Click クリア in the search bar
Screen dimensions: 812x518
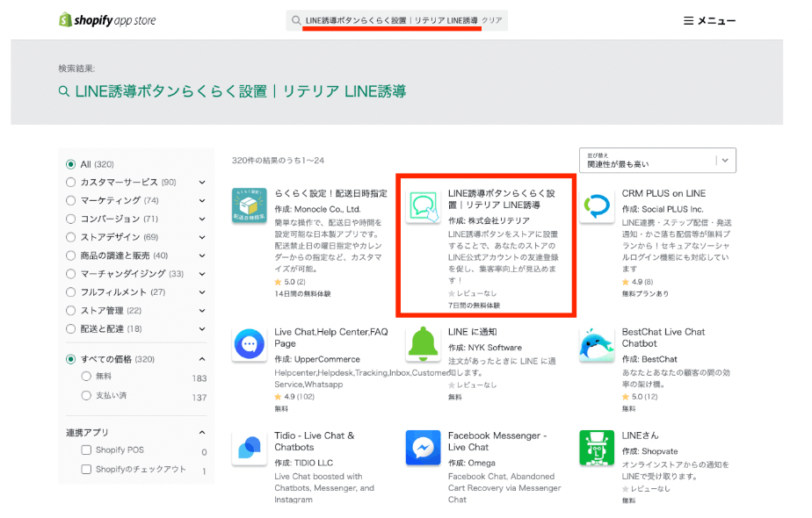(x=492, y=20)
